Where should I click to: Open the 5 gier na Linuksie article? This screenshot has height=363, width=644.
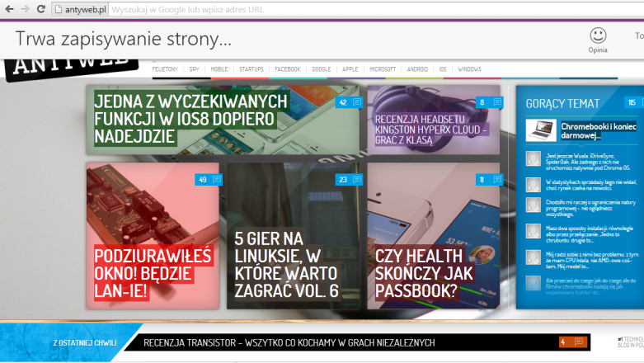pyautogui.click(x=287, y=264)
